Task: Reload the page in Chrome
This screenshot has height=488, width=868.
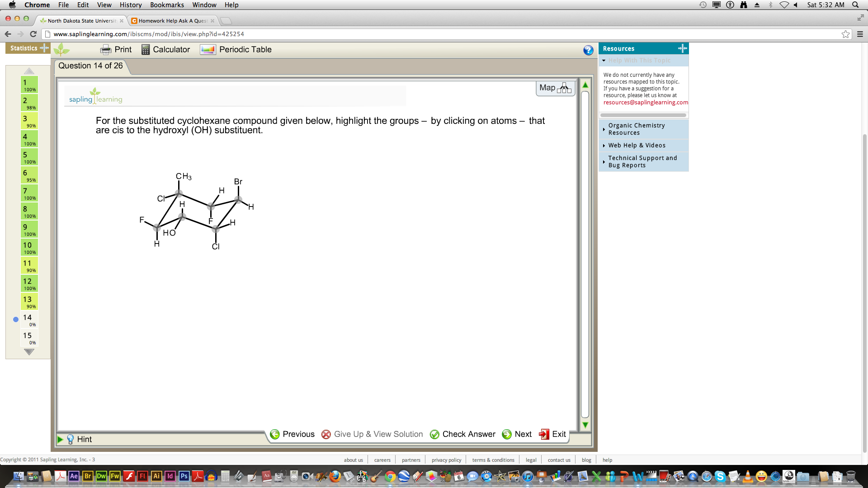Action: 33,34
